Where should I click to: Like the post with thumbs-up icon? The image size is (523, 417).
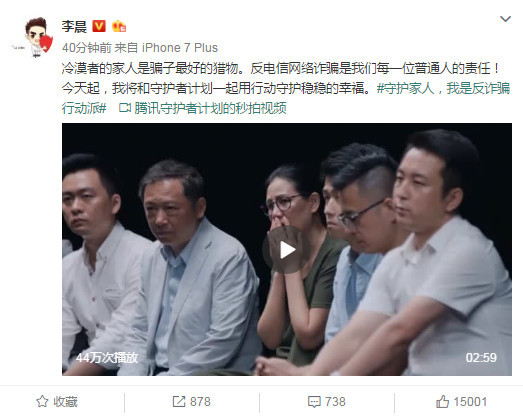(x=442, y=401)
